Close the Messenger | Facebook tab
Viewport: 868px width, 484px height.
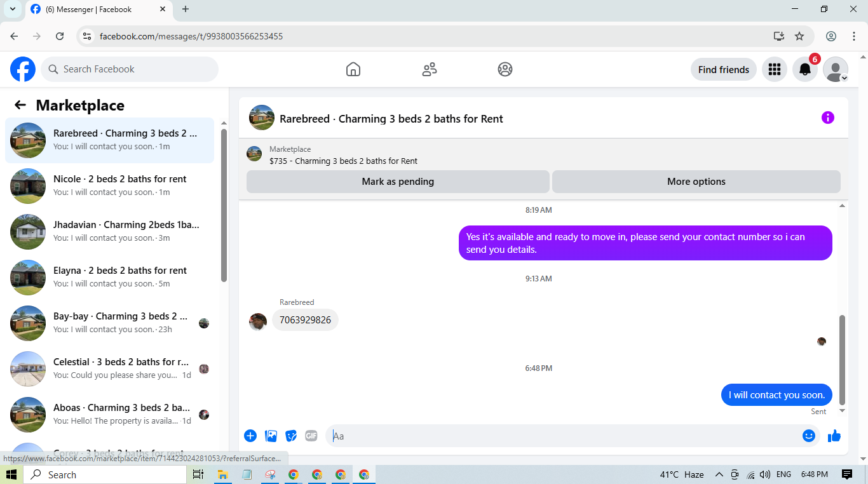pyautogui.click(x=163, y=10)
